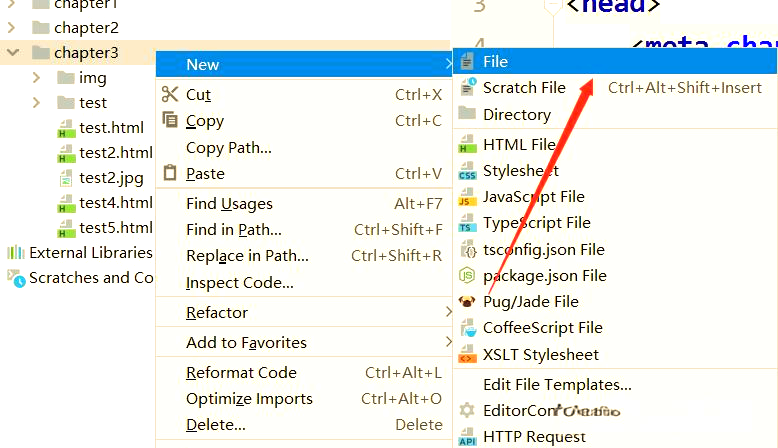The image size is (778, 448).
Task: Click the JavaScript File JS icon
Action: [x=467, y=197]
